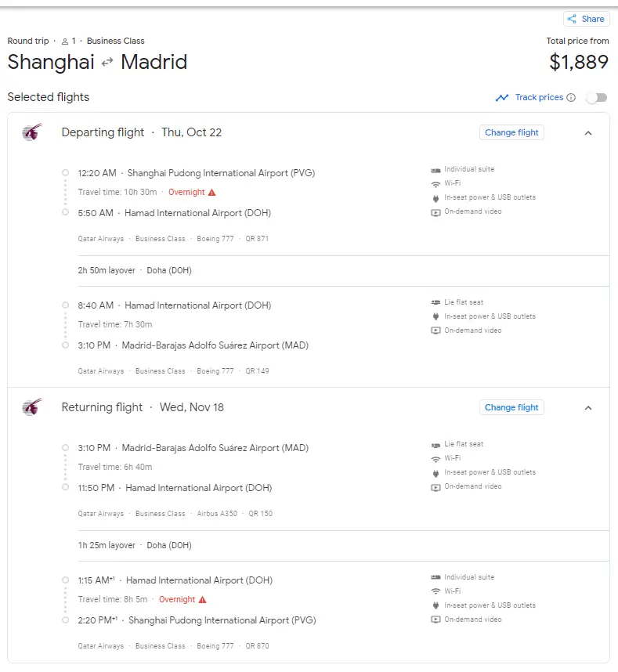618x672 pixels.
Task: Click Overnight warning icon on DOH–PVG return
Action: (x=203, y=600)
